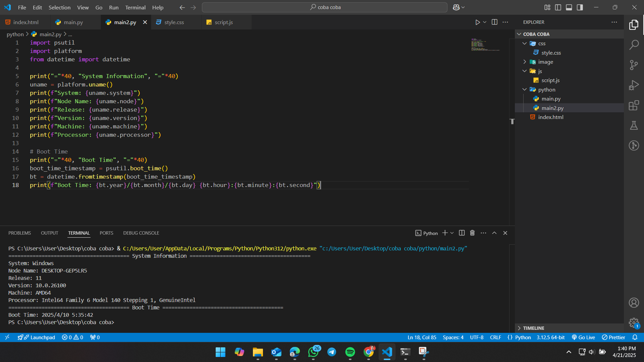The image size is (644, 362).
Task: Open Run and Debug view
Action: [x=634, y=85]
